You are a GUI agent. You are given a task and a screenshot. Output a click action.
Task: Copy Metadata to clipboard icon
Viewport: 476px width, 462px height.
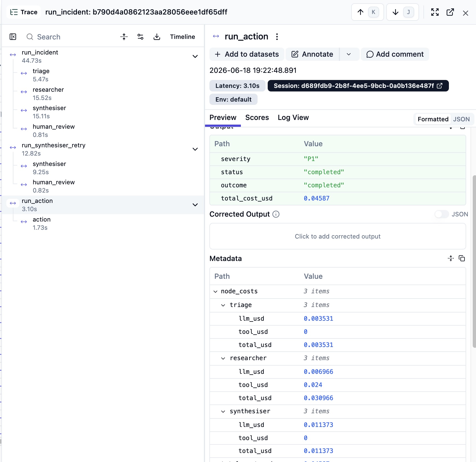(462, 258)
